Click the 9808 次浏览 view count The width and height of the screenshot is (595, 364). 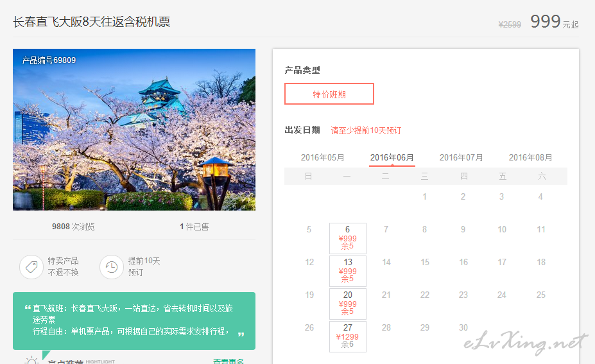tap(73, 227)
